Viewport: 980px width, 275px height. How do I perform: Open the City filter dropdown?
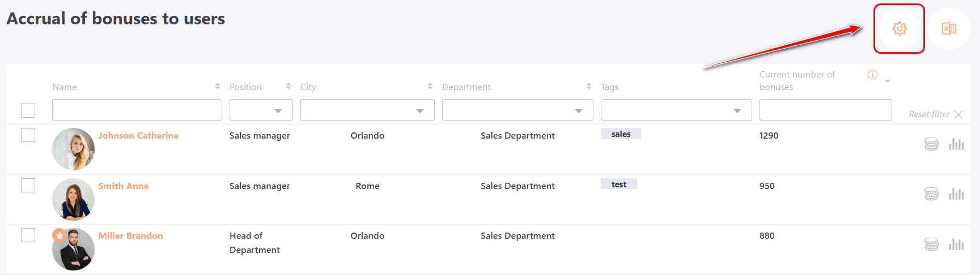(367, 110)
